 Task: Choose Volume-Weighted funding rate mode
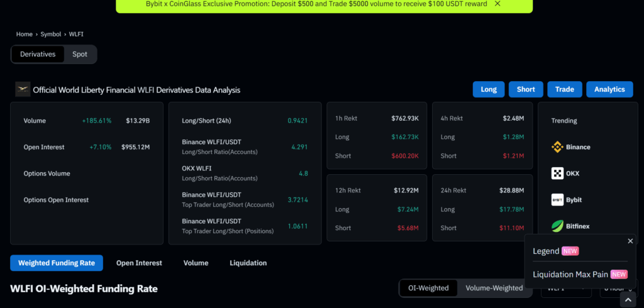494,288
